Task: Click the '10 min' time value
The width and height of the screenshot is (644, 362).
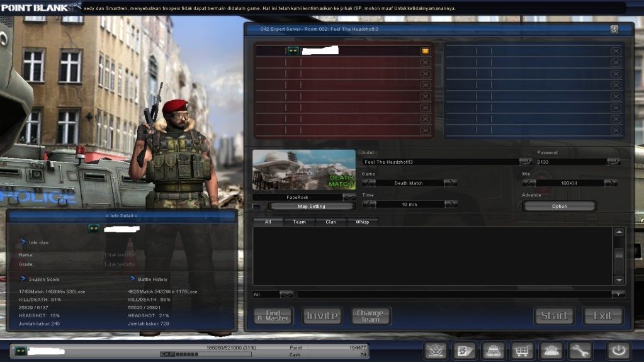Action: pyautogui.click(x=409, y=204)
